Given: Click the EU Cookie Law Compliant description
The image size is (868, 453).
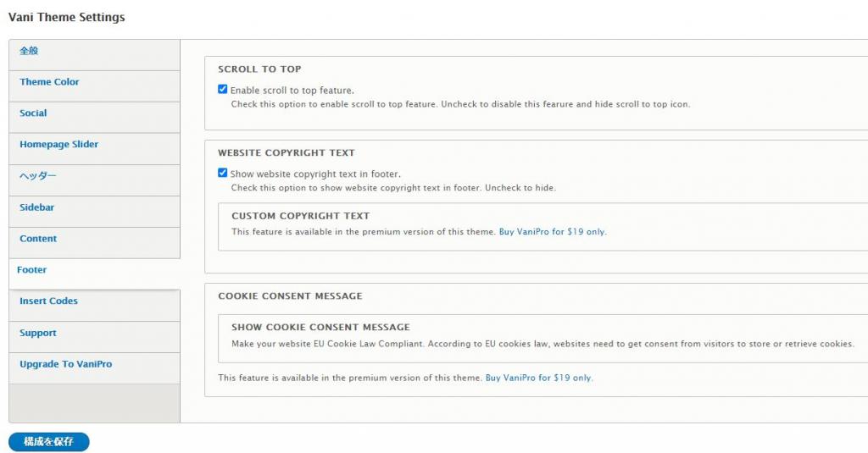Looking at the screenshot, I should [x=542, y=344].
